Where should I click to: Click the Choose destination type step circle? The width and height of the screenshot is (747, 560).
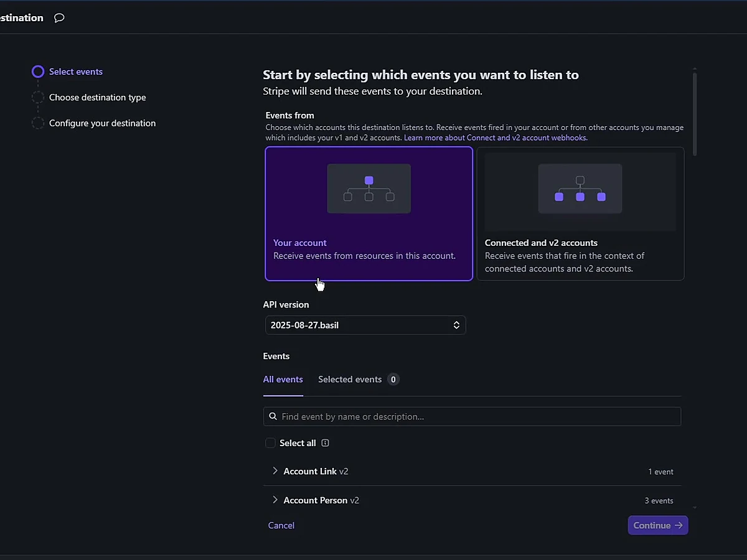click(38, 98)
